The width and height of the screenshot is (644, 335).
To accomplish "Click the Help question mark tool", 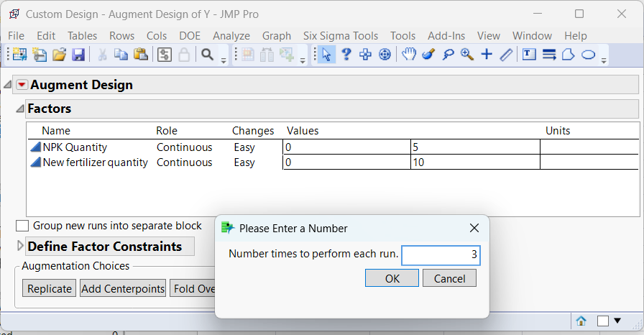I will [346, 54].
